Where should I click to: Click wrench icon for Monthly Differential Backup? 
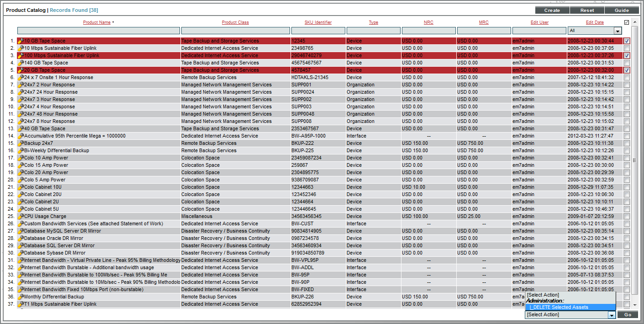pyautogui.click(x=21, y=297)
